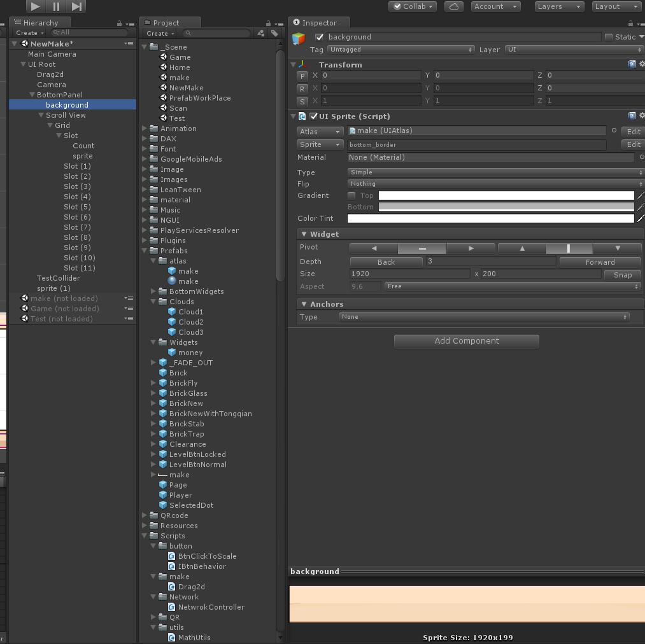Click the GameObject cube icon in Inspector

(299, 39)
